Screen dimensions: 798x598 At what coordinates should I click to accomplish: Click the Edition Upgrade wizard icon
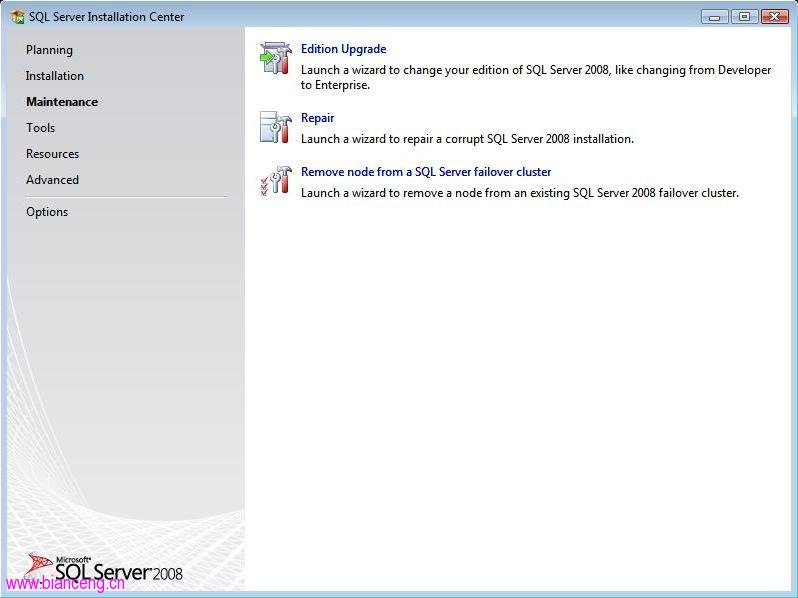(276, 59)
